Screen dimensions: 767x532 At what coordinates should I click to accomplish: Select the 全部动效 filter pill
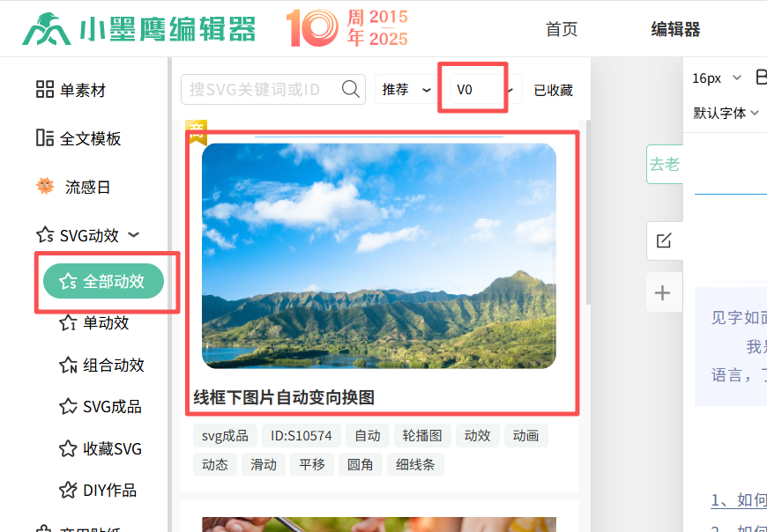point(103,281)
